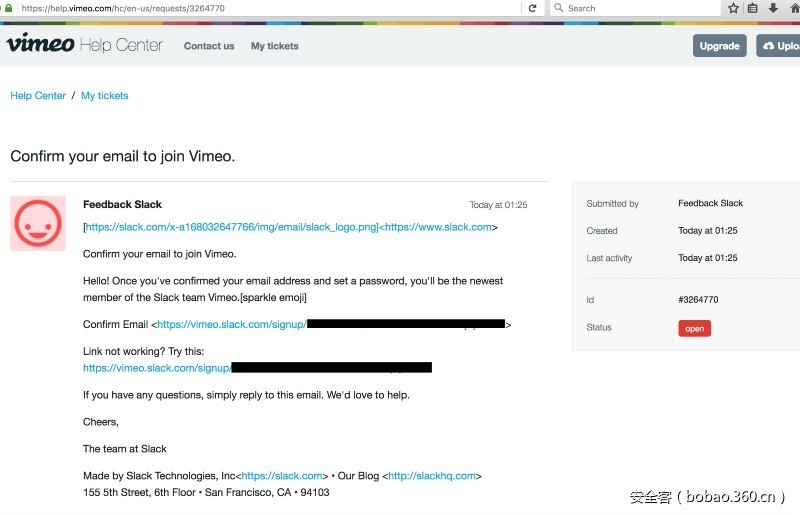Image resolution: width=800 pixels, height=515 pixels.
Task: Click Feedback Slack in Submitted by row
Action: coord(710,203)
